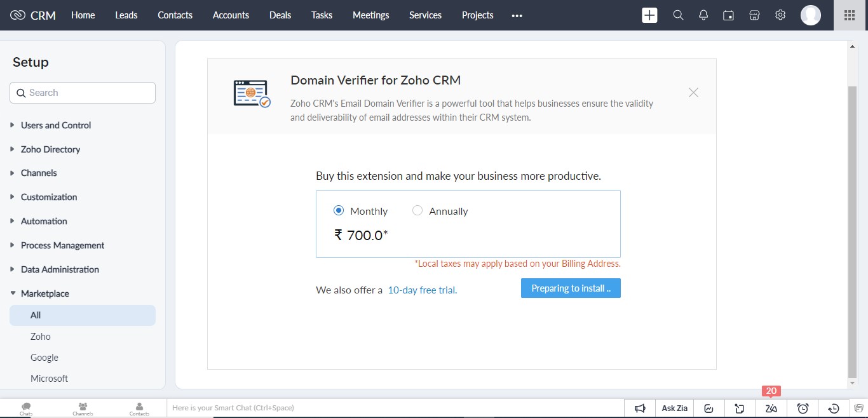Screen dimensions: 868x418
Task: Expand Data Administration section
Action: coord(60,269)
